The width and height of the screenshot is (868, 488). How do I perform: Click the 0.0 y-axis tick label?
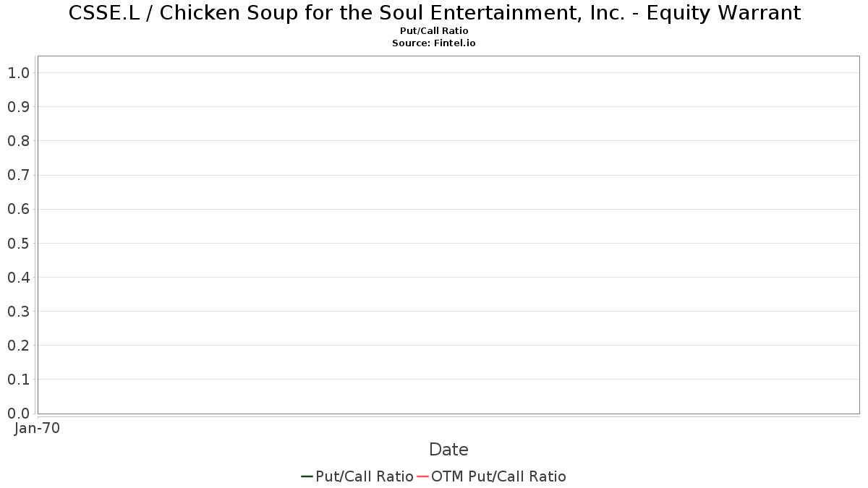pyautogui.click(x=18, y=414)
